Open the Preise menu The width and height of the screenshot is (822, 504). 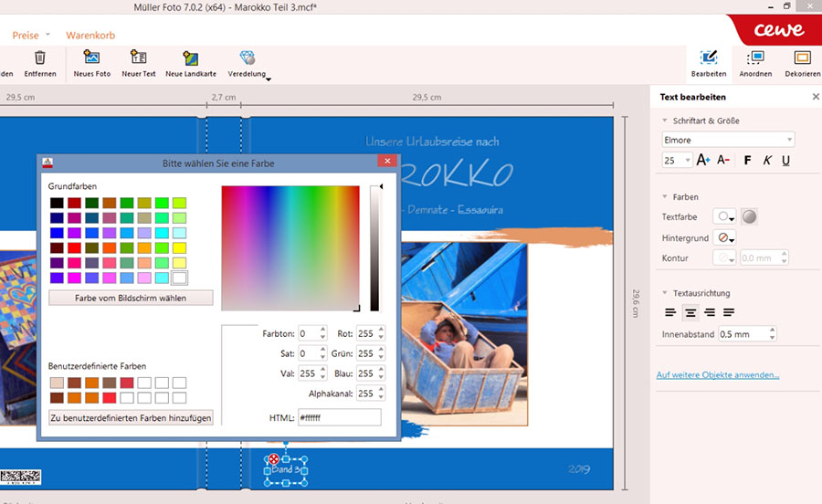coord(26,36)
